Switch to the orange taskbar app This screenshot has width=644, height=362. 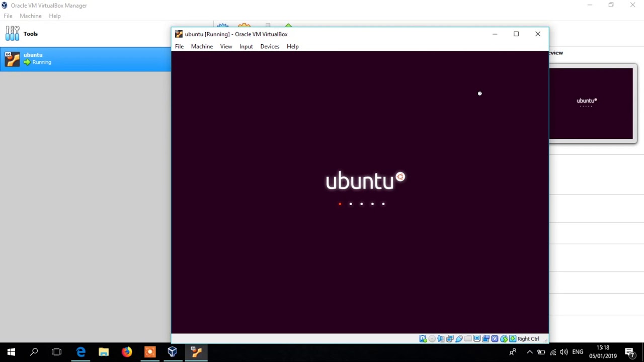click(x=150, y=352)
